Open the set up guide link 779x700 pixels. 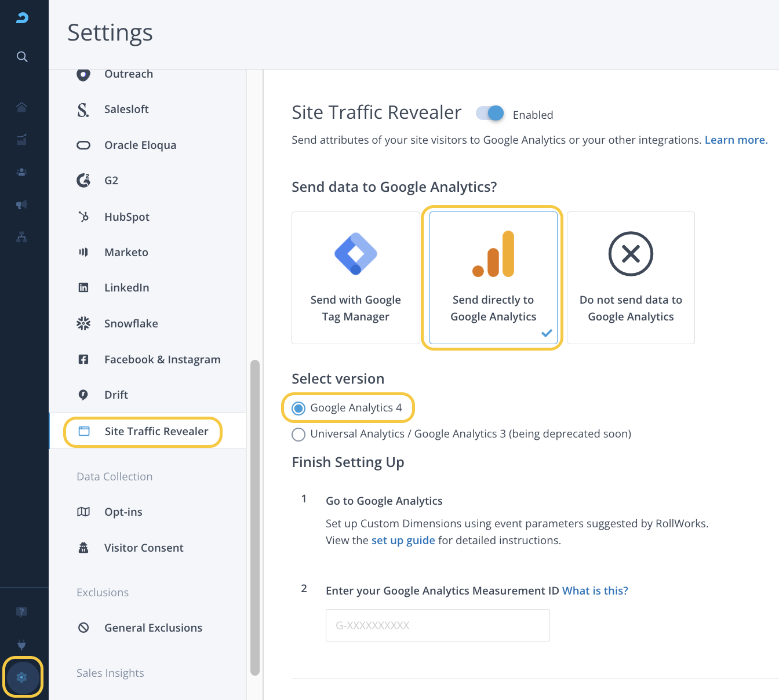coord(403,540)
